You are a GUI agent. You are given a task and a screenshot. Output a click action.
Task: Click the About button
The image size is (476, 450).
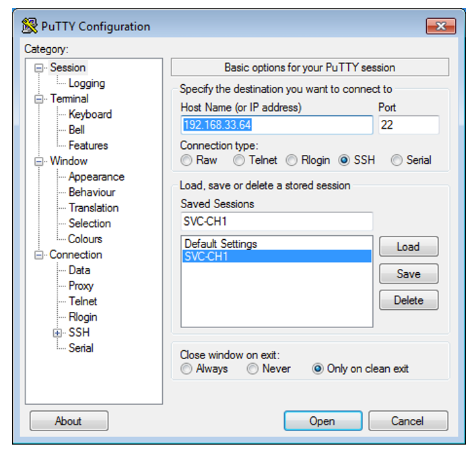point(69,421)
